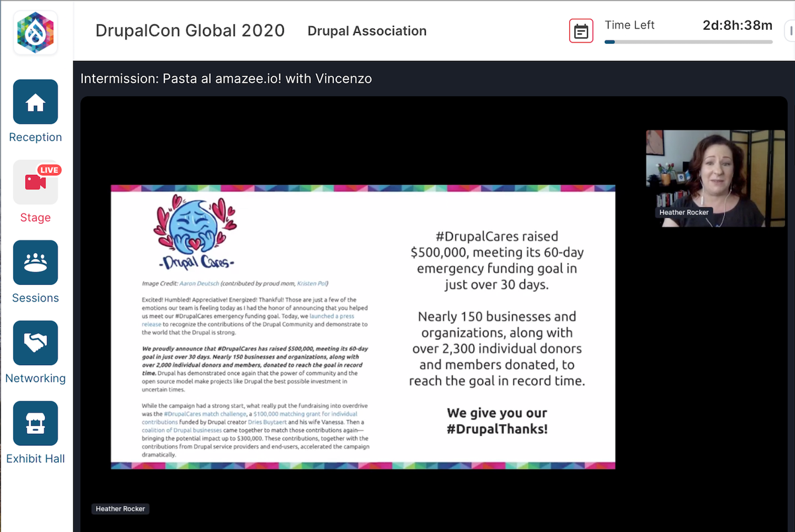Viewport: 795px width, 532px height.
Task: Switch to the Sessions section label
Action: (35, 297)
